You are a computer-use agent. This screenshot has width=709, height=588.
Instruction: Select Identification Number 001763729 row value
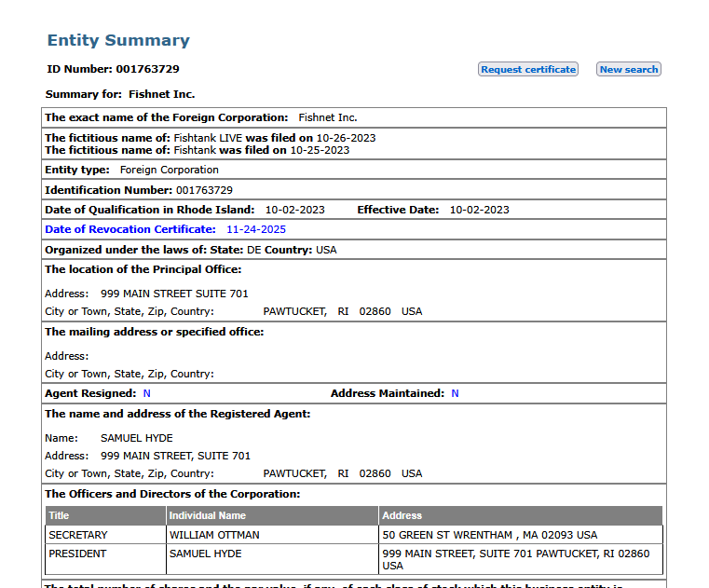point(204,190)
